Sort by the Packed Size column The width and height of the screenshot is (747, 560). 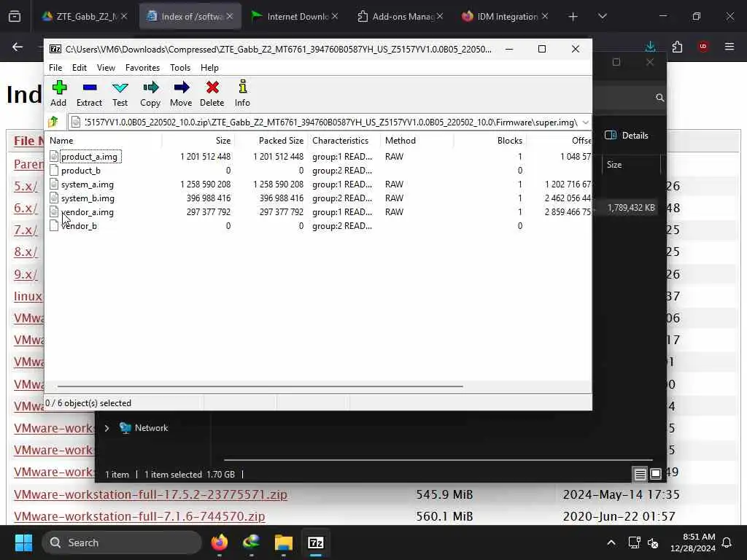(x=271, y=141)
